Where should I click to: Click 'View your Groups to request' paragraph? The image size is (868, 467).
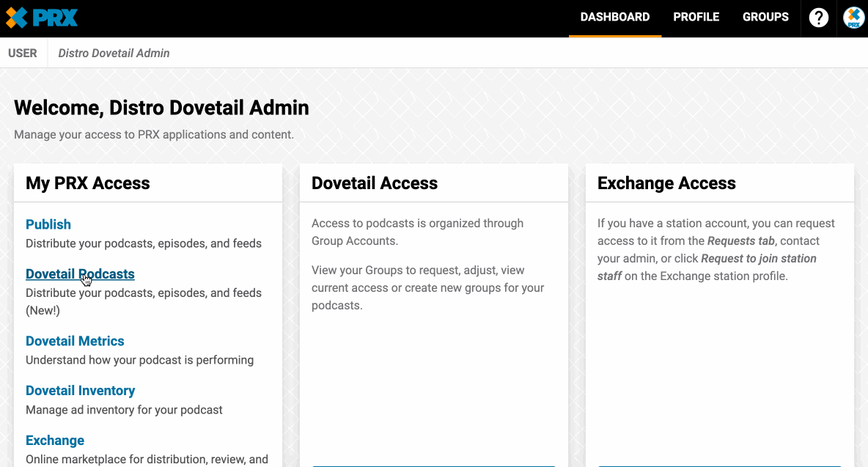click(428, 287)
